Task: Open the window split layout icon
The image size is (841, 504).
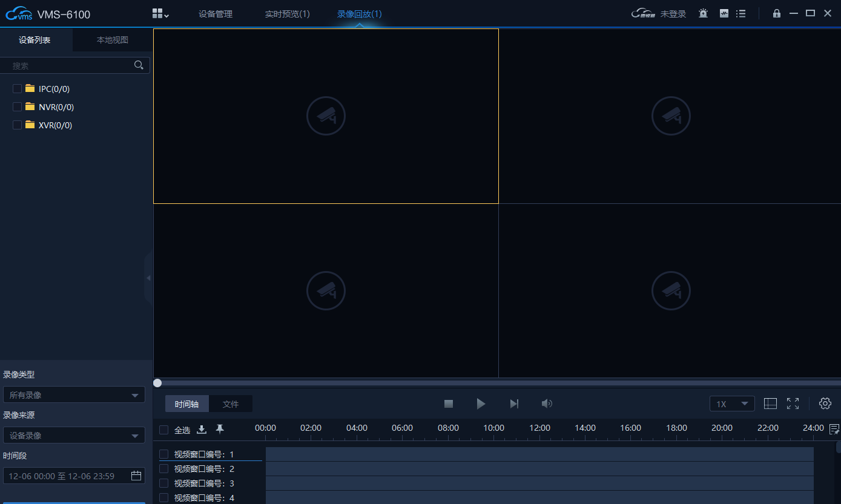Action: tap(770, 404)
